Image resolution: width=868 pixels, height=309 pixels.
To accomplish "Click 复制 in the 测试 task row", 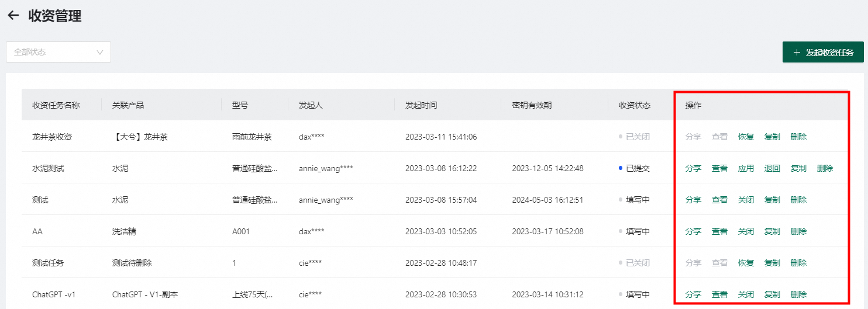I will (772, 200).
